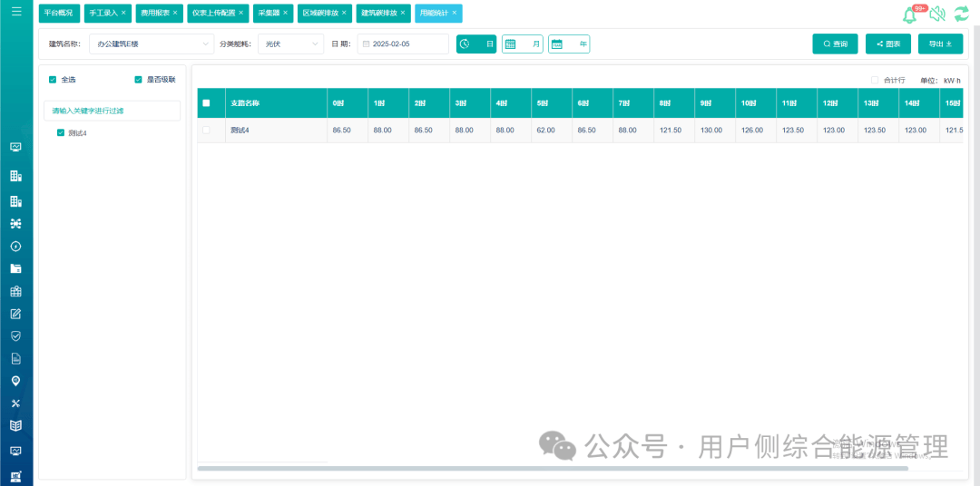The width and height of the screenshot is (980, 486).
Task: Enable the 合计行 checkbox
Action: click(875, 80)
